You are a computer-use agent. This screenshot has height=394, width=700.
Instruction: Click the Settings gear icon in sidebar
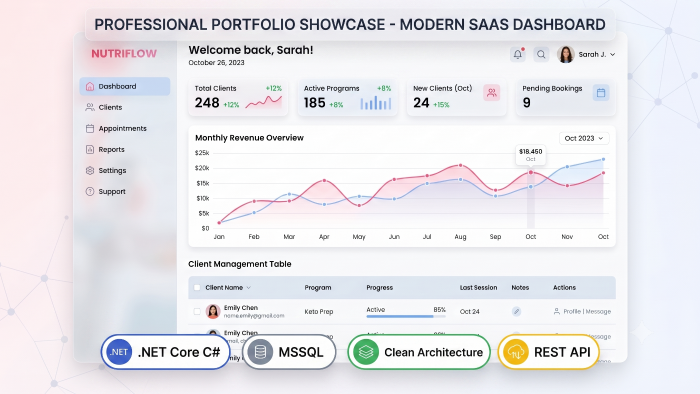(90, 170)
